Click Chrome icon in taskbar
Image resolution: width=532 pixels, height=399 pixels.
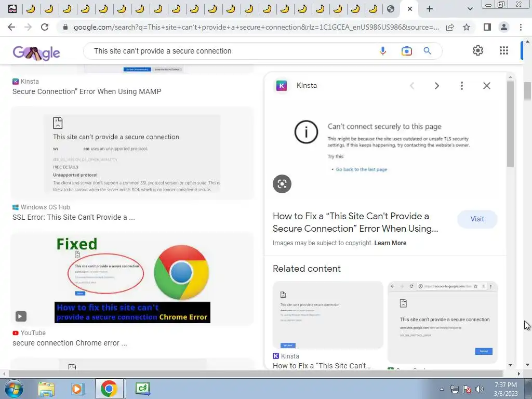[x=109, y=389]
